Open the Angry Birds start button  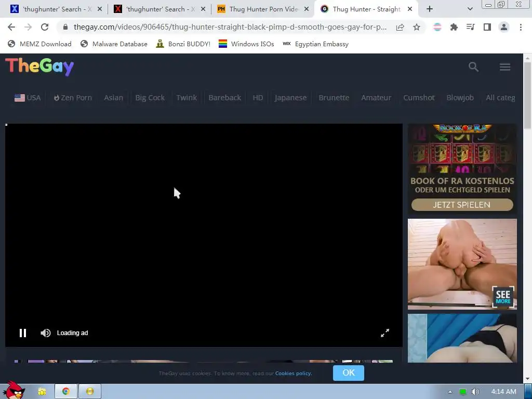click(x=14, y=391)
